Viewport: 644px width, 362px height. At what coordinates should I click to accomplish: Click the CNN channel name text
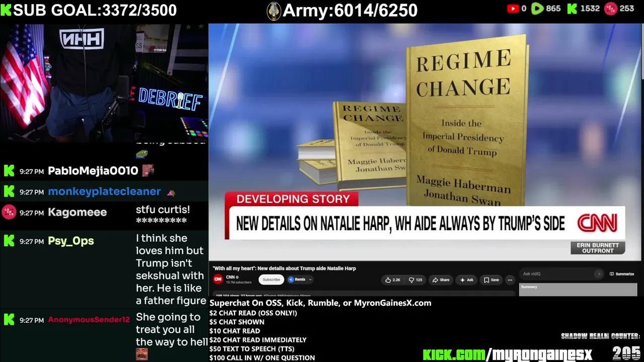[x=230, y=277]
